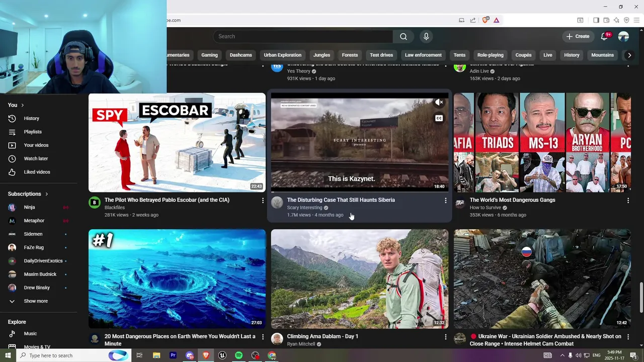Screen dimensions: 644x362
Task: Open options menu for Ukraine War video
Action: (x=628, y=337)
